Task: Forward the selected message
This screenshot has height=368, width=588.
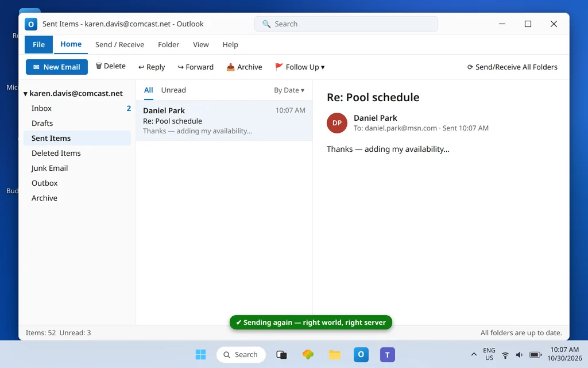Action: click(196, 67)
